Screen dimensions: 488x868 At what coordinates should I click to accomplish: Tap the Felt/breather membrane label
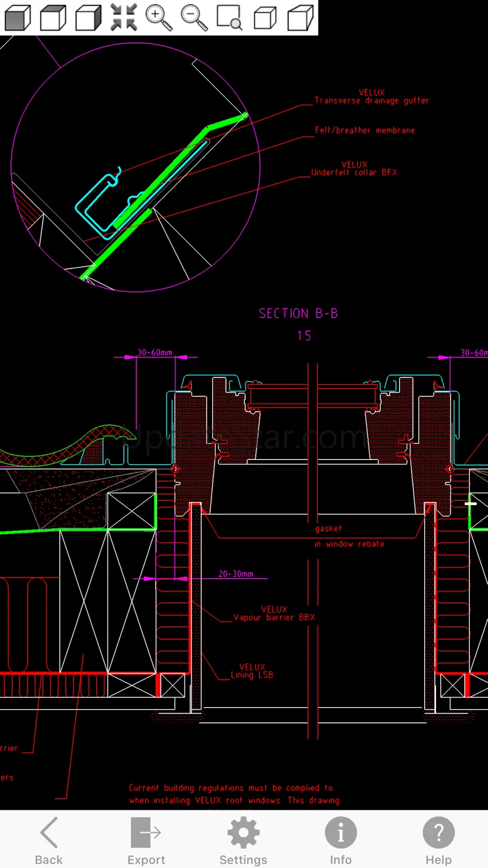tap(365, 130)
